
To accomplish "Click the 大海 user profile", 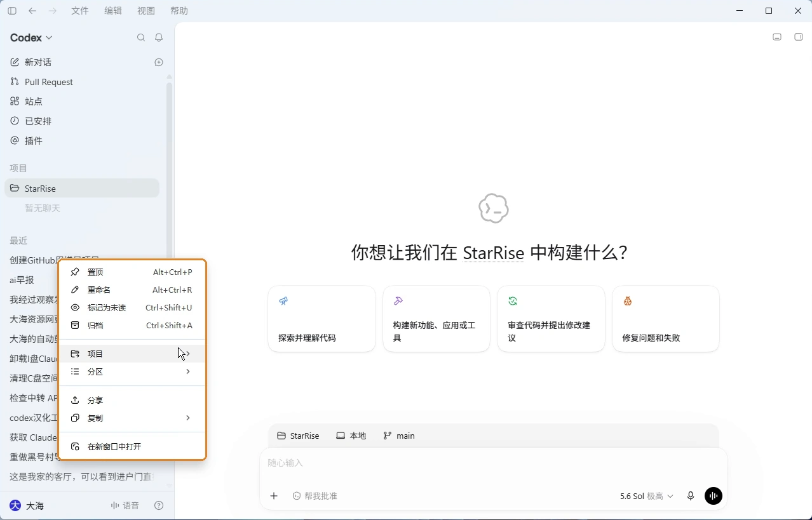I will coord(27,506).
